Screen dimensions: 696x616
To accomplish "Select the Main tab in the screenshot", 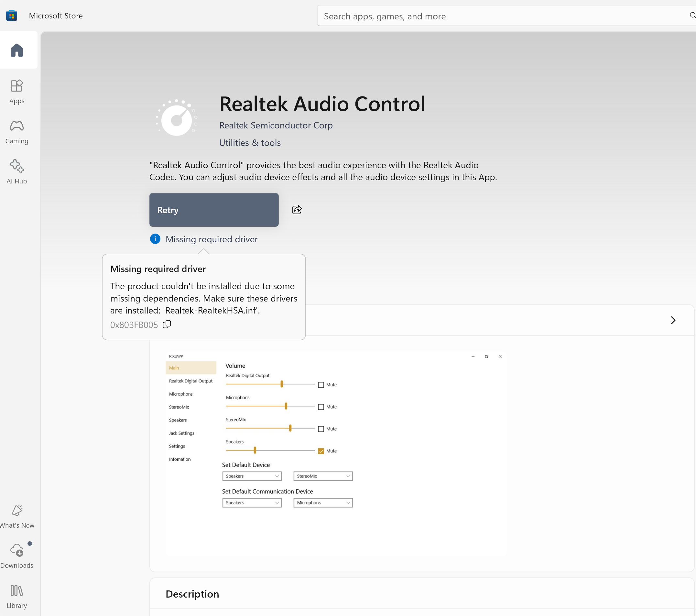I will click(x=191, y=368).
